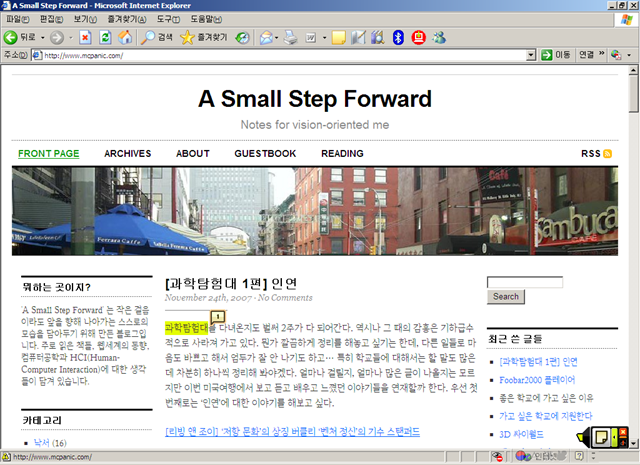Click the Messenger people icon
Image resolution: width=640 pixels, height=465 pixels.
[439, 38]
